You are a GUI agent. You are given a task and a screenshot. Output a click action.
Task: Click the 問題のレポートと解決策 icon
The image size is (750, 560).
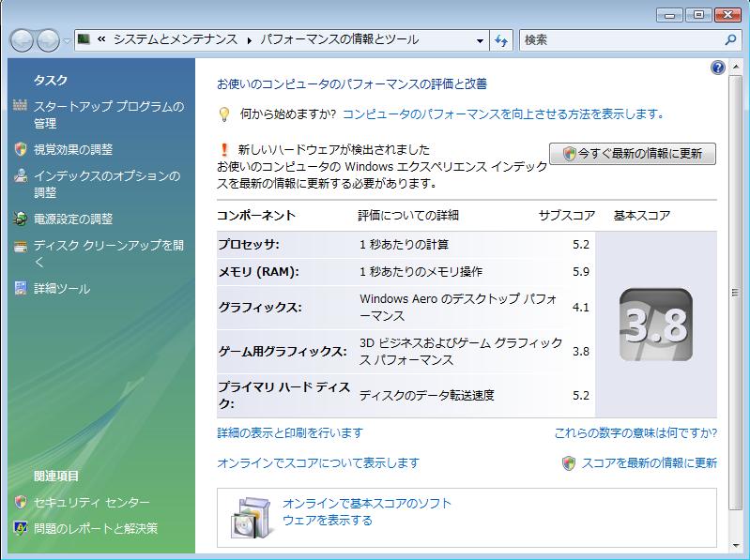[x=20, y=528]
